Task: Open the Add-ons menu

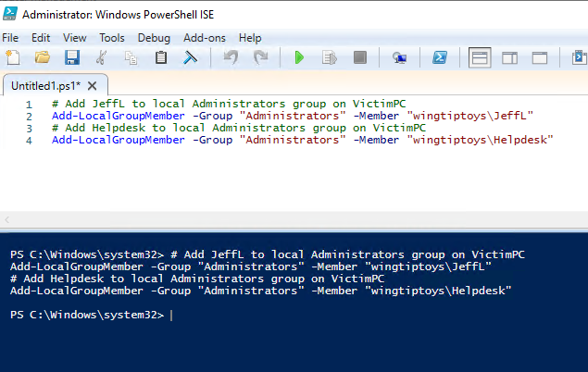Action: click(x=205, y=38)
